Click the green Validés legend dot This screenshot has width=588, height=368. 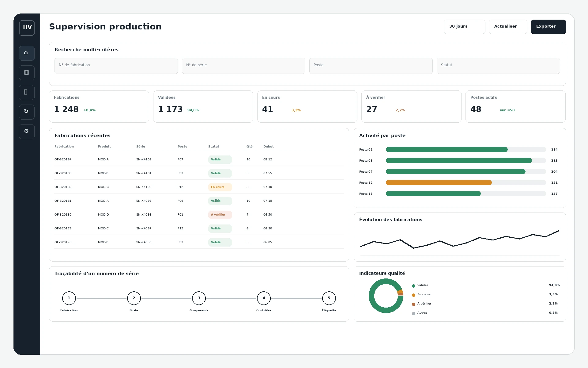[x=413, y=286]
